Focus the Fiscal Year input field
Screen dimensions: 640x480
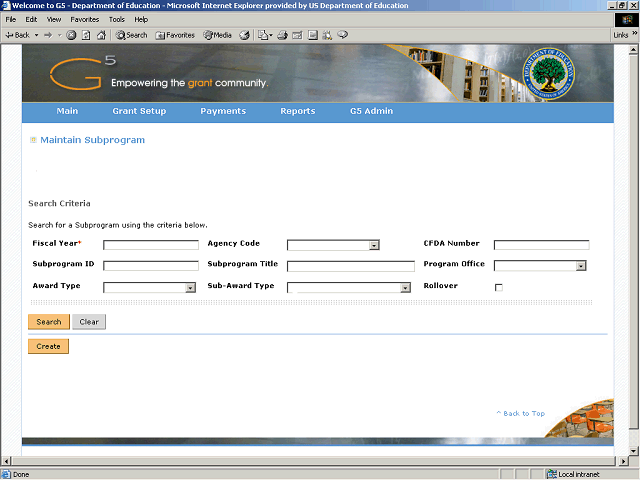pos(151,245)
